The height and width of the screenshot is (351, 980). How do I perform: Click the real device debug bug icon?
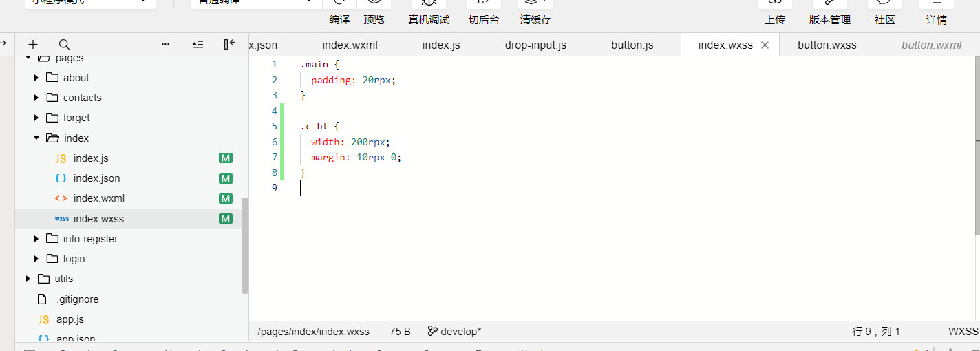428,3
